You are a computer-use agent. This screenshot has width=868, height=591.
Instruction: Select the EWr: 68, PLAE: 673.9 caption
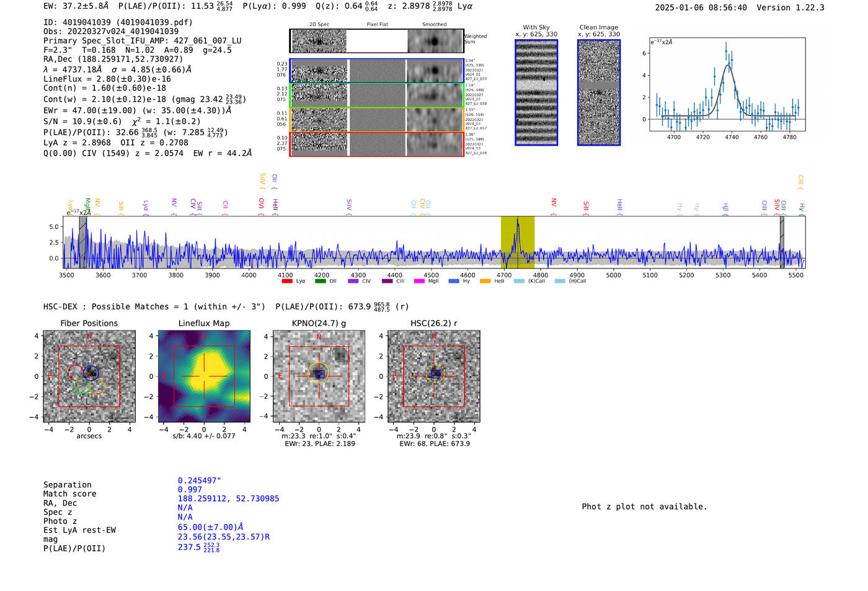tap(435, 443)
